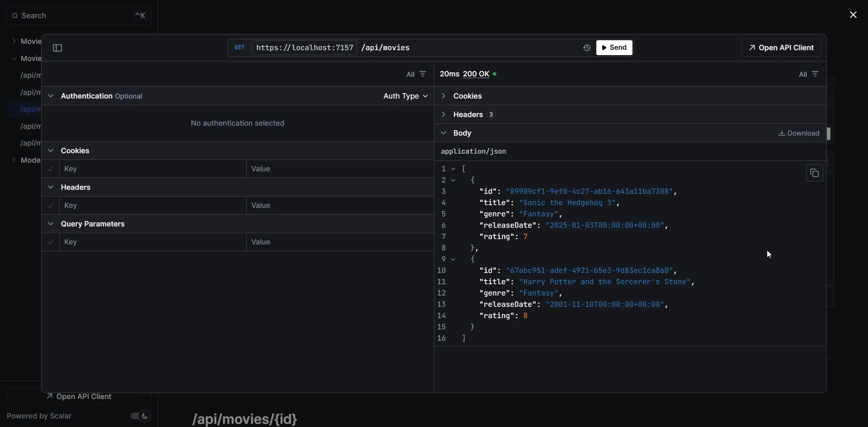868x427 pixels.
Task: Toggle the Query Parameters row checkbox
Action: (51, 242)
